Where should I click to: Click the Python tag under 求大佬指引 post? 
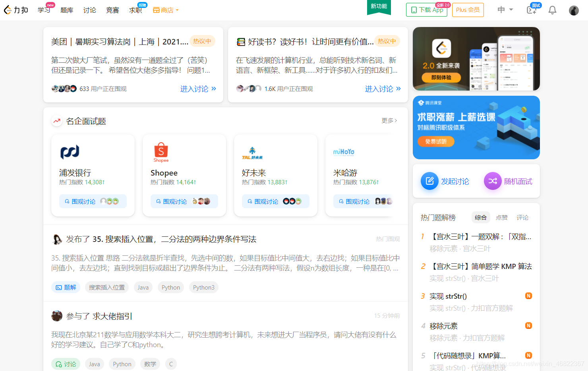122,364
